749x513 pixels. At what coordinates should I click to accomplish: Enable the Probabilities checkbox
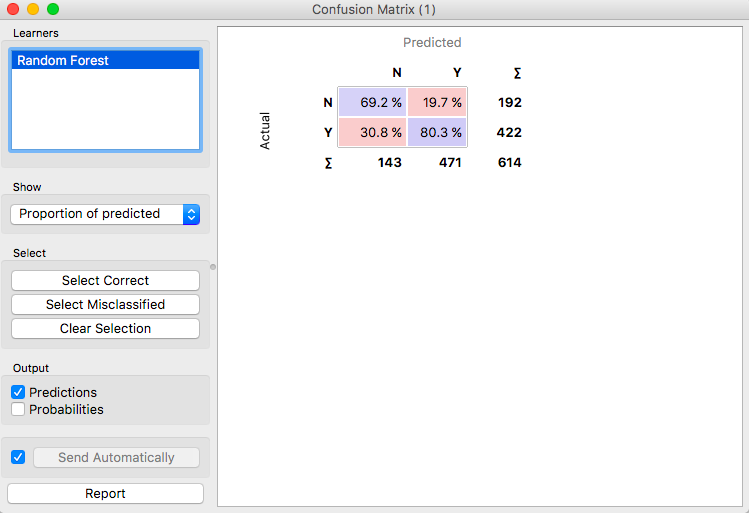pyautogui.click(x=18, y=410)
